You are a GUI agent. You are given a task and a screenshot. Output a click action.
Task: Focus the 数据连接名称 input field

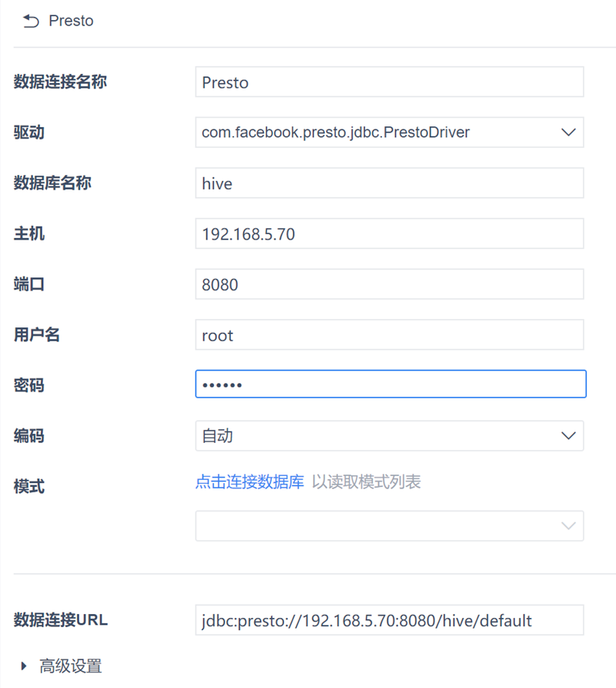coord(389,82)
